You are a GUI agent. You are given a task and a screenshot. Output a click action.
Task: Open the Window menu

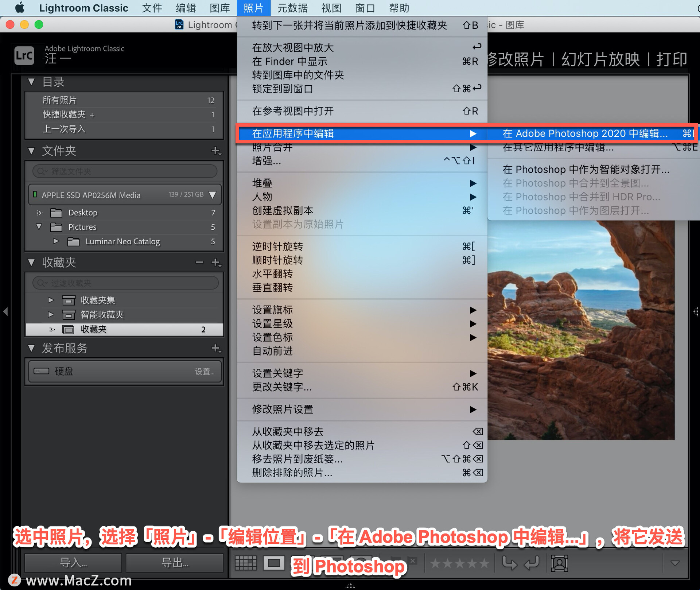[365, 8]
